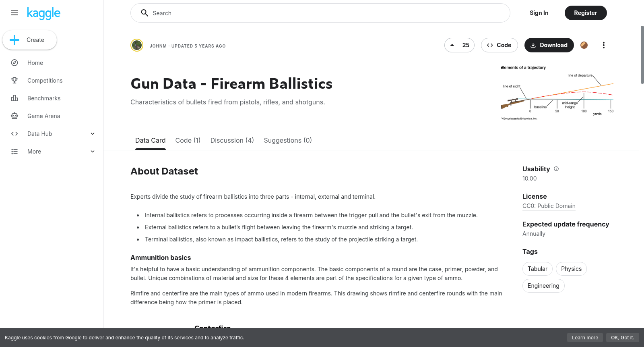Viewport: 644px width, 347px height.
Task: Select the Engineering tag
Action: [x=543, y=286]
